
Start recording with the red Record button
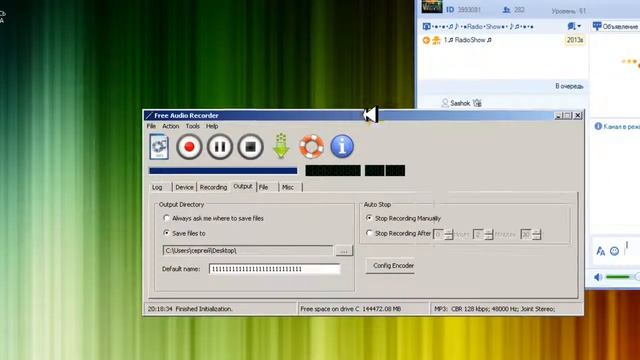189,147
